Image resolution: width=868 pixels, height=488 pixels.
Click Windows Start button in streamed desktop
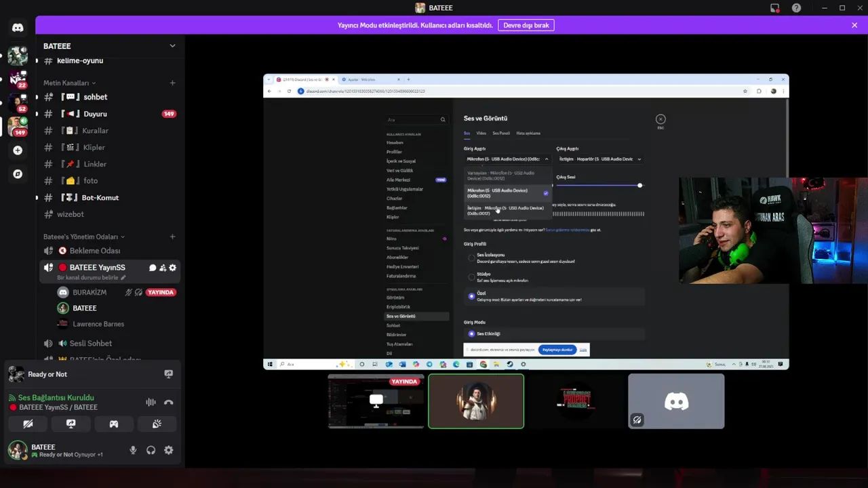pyautogui.click(x=270, y=364)
